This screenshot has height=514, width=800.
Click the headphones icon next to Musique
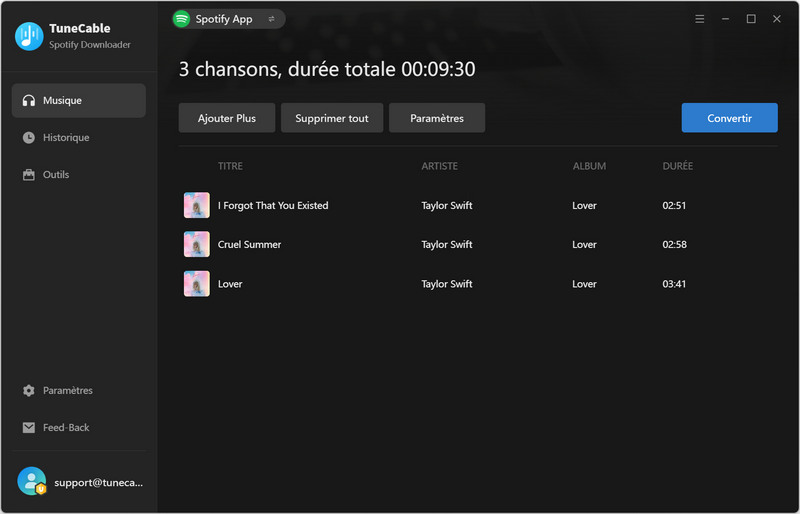click(29, 101)
